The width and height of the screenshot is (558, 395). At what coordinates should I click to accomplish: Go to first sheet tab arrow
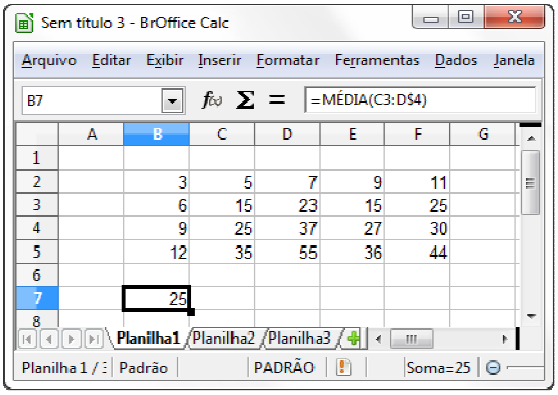click(x=27, y=339)
